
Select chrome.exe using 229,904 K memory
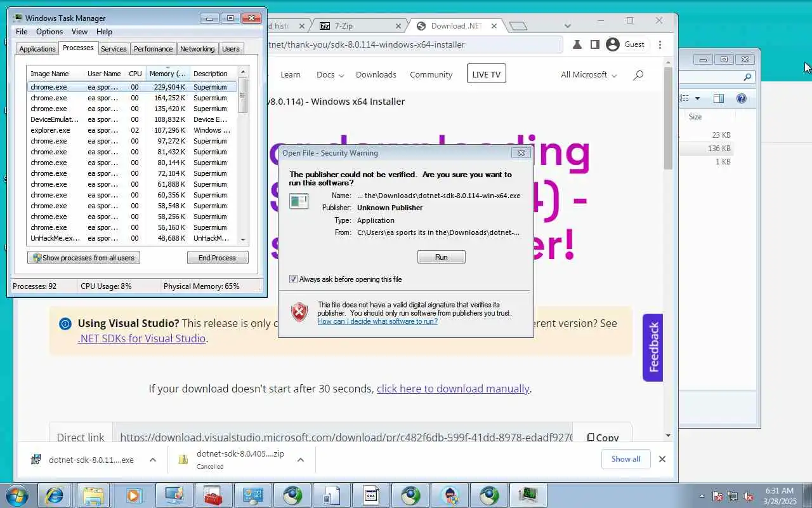point(132,87)
